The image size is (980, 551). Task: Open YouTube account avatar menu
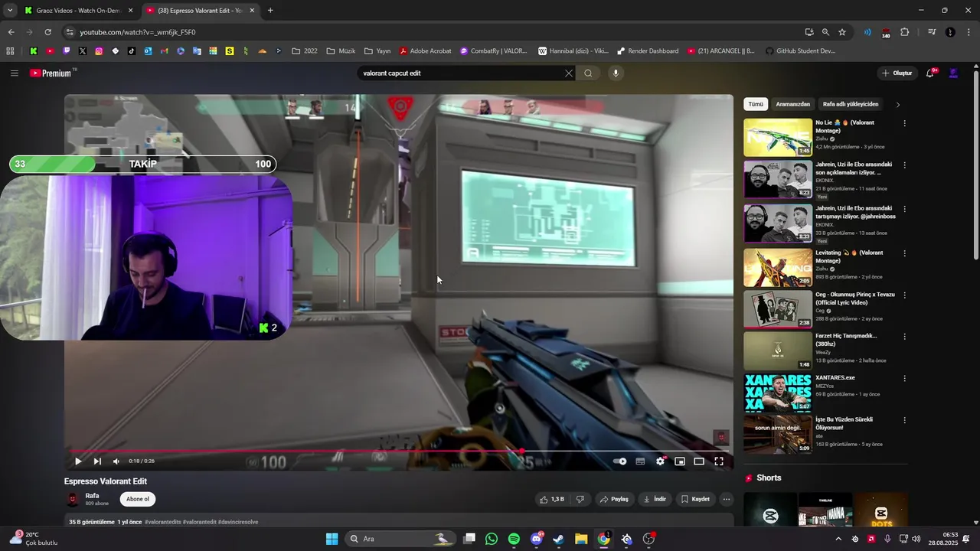953,73
